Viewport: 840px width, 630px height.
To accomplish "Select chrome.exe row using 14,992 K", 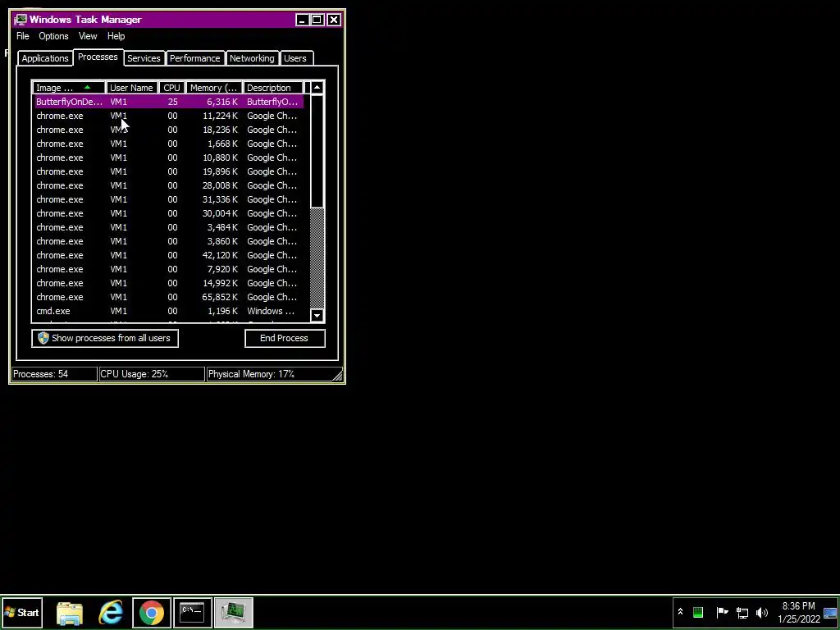I will pos(169,283).
